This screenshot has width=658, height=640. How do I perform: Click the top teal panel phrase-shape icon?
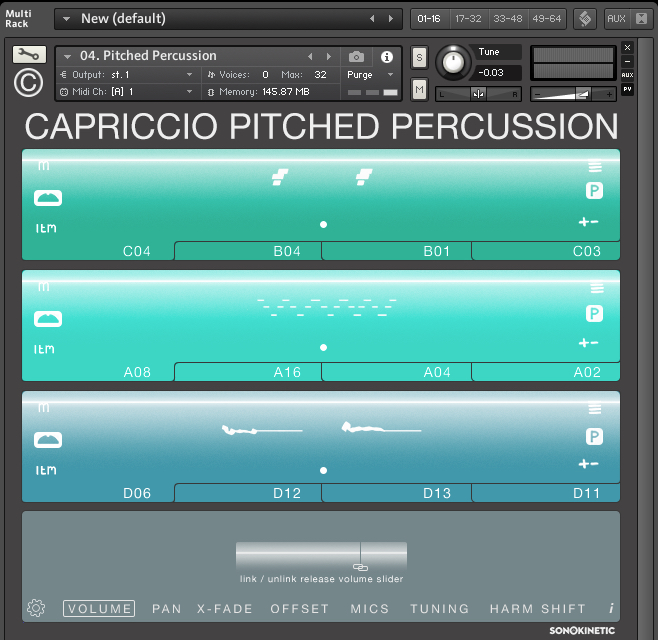coord(48,198)
